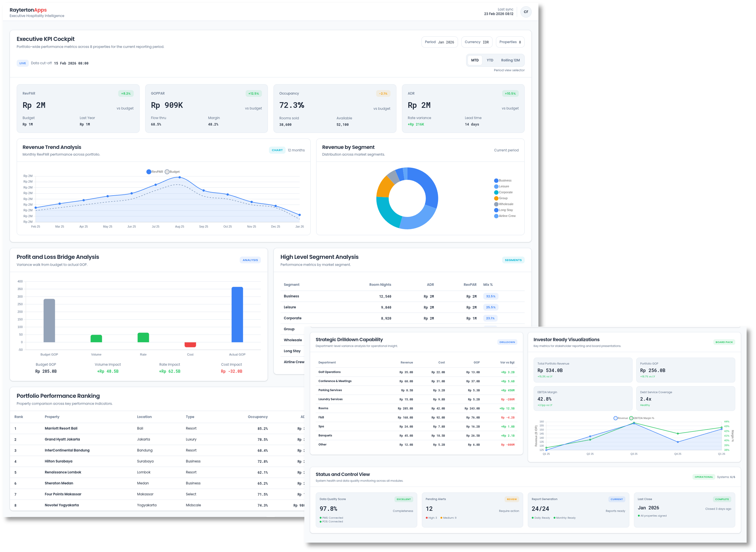The image size is (756, 552).
Task: Open the CF user profile avatar
Action: (526, 12)
